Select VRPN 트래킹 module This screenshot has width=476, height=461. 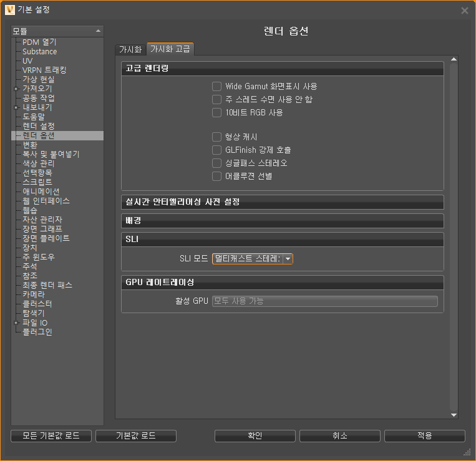click(44, 70)
